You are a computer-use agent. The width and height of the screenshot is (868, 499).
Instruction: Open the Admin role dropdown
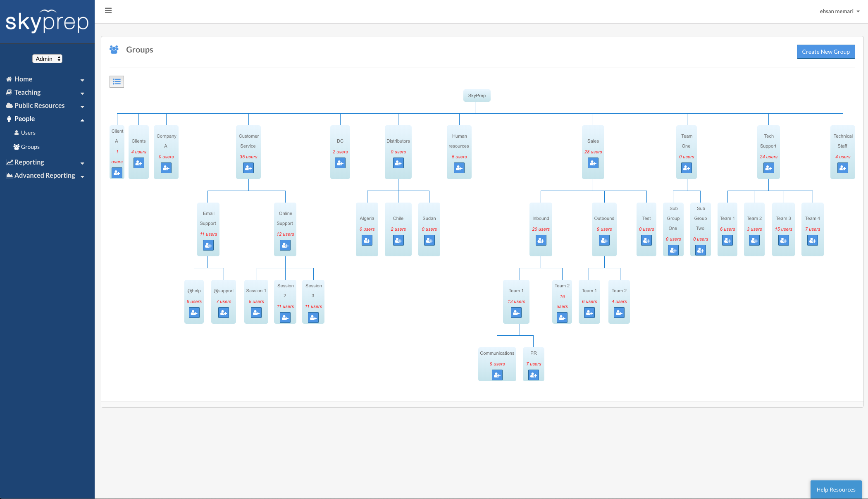(48, 59)
